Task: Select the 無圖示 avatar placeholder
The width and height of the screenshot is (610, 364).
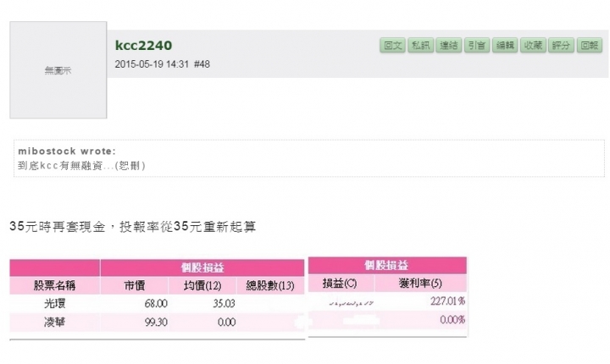Action: 58,70
